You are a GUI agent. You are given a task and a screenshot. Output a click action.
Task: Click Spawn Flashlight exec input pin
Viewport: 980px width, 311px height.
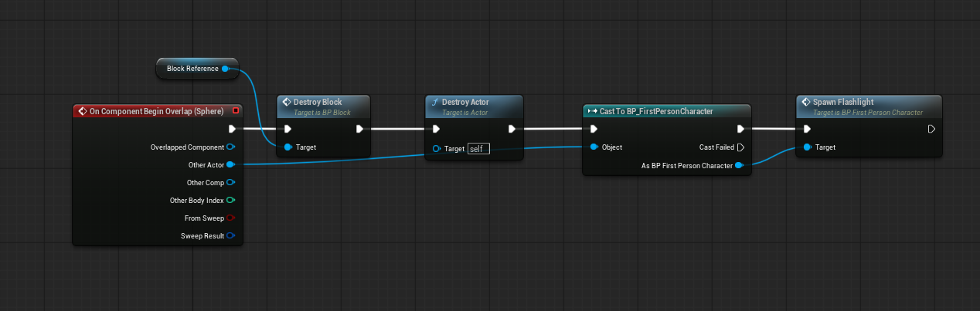pos(808,129)
